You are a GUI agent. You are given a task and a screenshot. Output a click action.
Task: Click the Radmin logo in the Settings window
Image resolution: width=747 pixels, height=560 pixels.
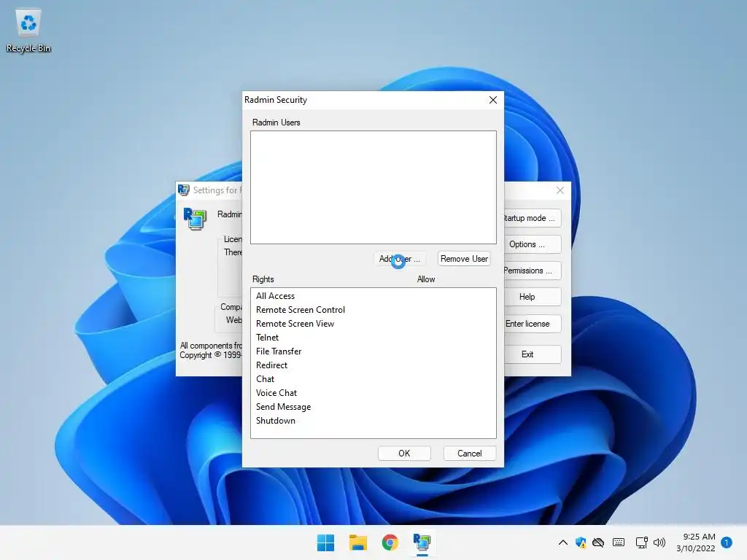pos(195,219)
